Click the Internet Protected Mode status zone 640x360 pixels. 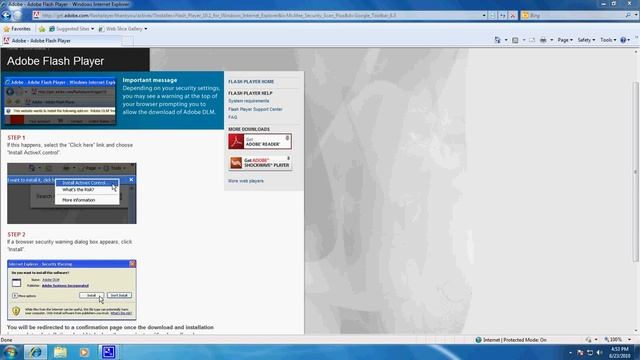tap(511, 340)
